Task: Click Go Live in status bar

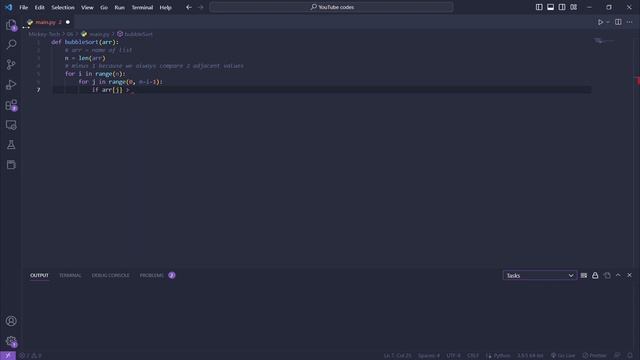Action: (563, 356)
